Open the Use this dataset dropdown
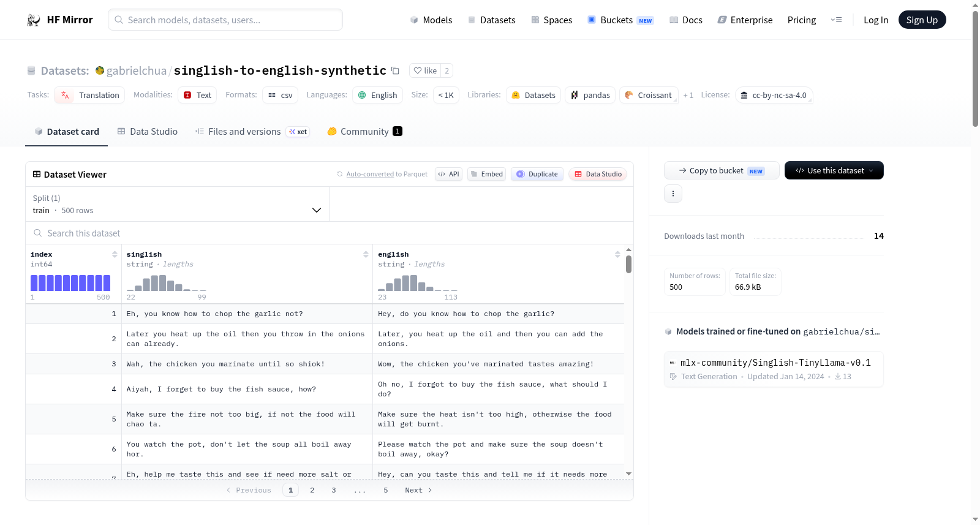The height and width of the screenshot is (525, 980). pyautogui.click(x=834, y=170)
